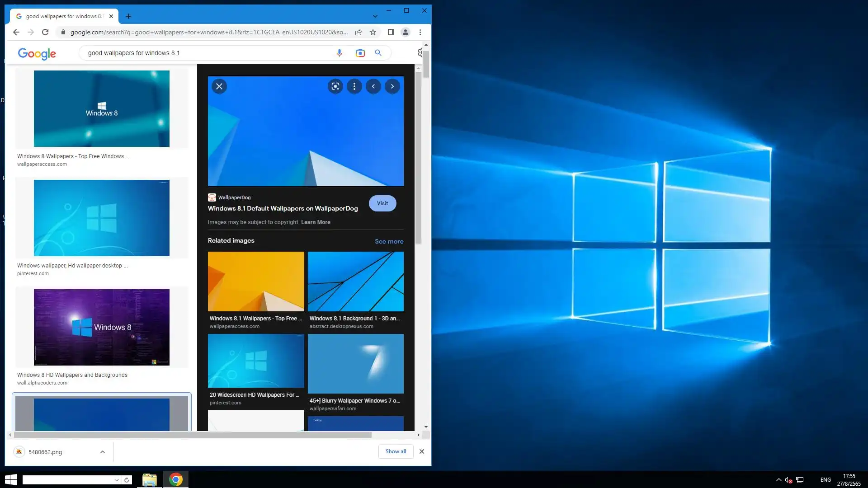Toggle Chrome side panel

pyautogui.click(x=391, y=32)
